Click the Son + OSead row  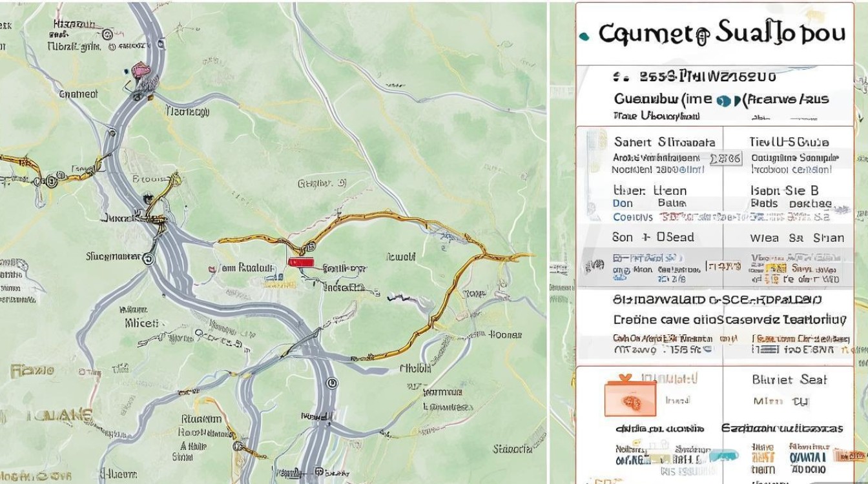click(x=653, y=237)
